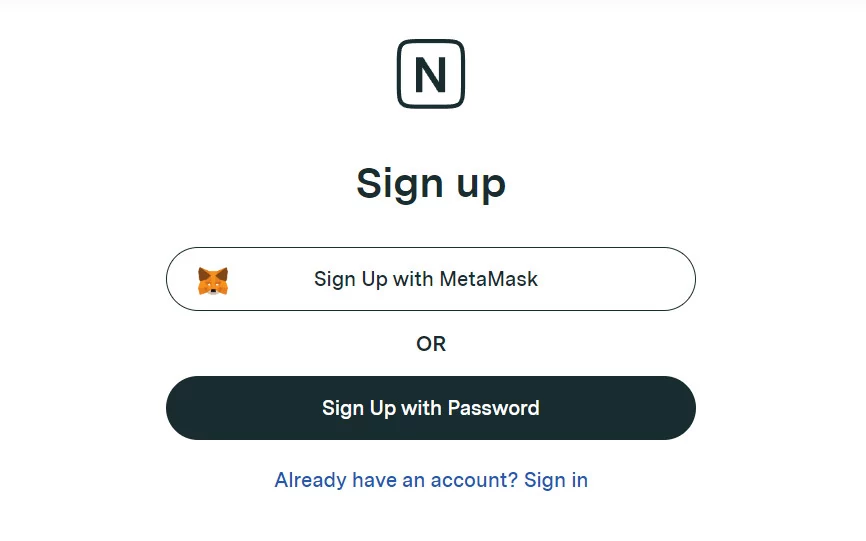Click the "Password" word in the dark button
Image resolution: width=866 pixels, height=541 pixels.
point(493,408)
